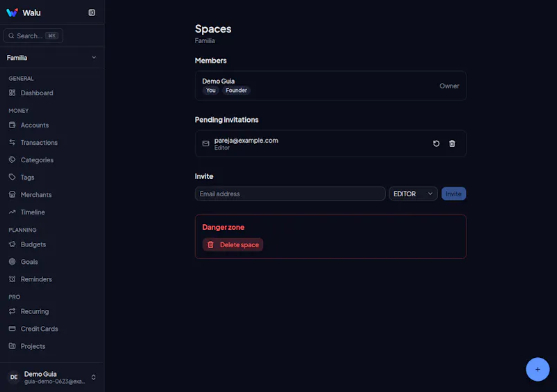Image resolution: width=557 pixels, height=392 pixels.
Task: Open Reminders in sidebar
Action: 52,279
